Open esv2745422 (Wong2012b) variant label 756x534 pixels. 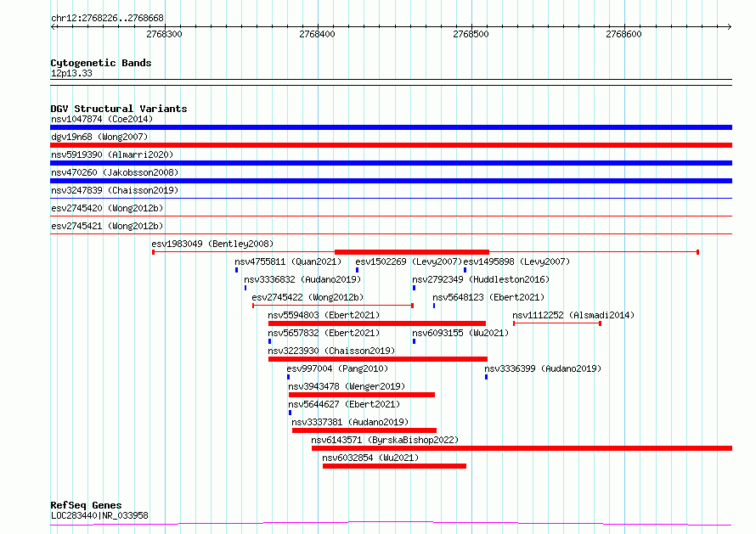pyautogui.click(x=307, y=297)
